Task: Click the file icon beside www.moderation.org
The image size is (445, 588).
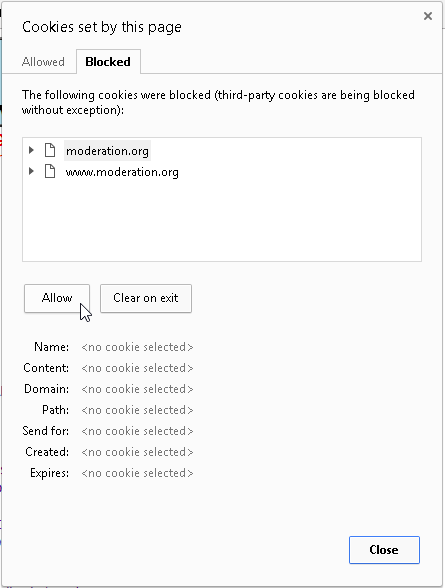Action: pyautogui.click(x=50, y=171)
